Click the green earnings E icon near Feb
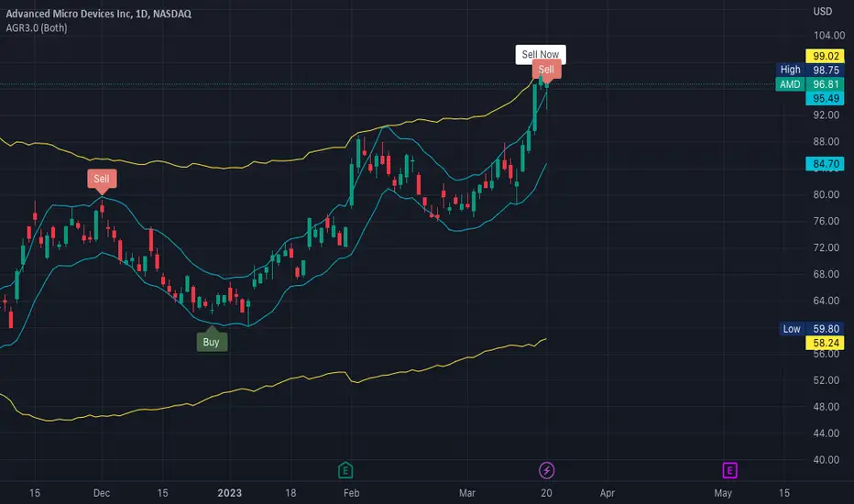 345,470
